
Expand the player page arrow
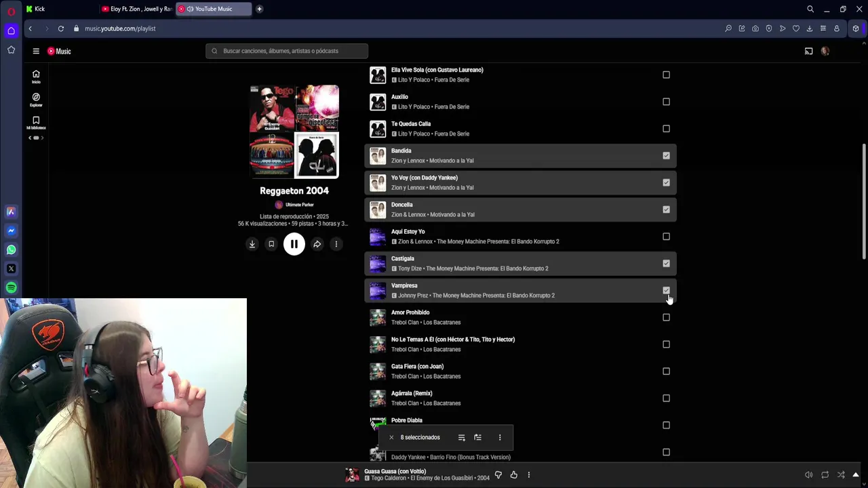[x=856, y=474]
